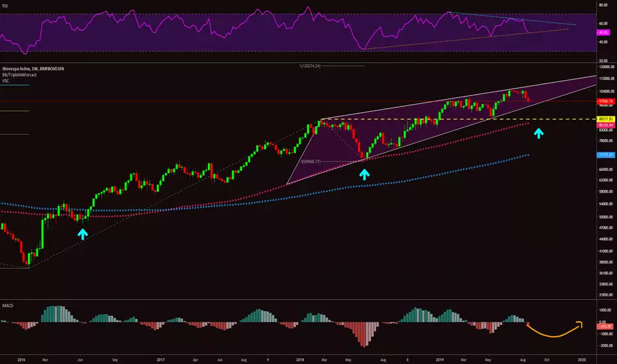Click the 2016 label on time axis

[x=21, y=359]
